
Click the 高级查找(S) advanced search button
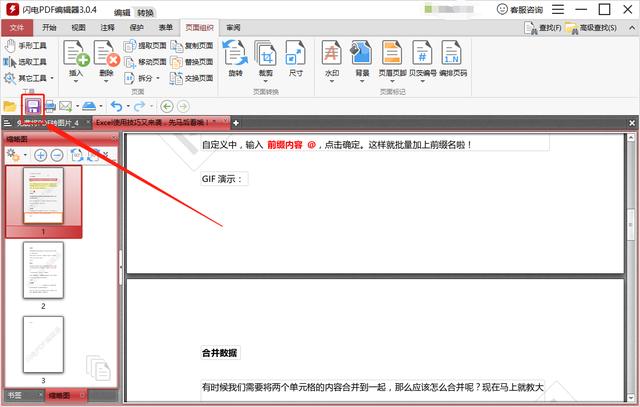click(x=600, y=28)
